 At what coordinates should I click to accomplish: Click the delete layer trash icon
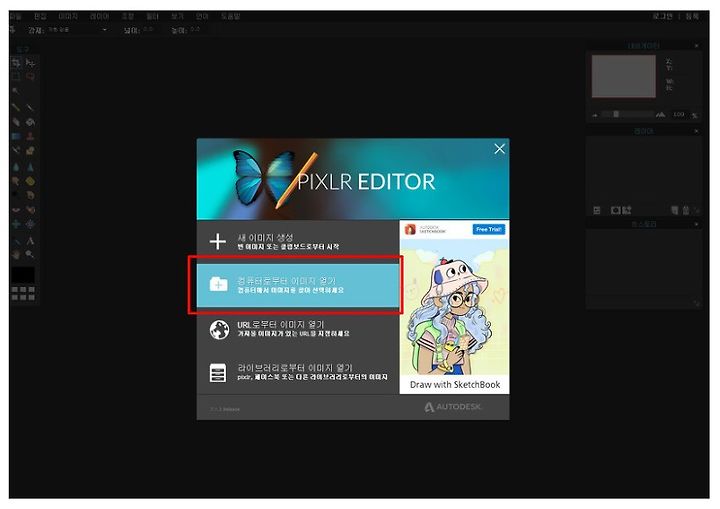(x=686, y=210)
